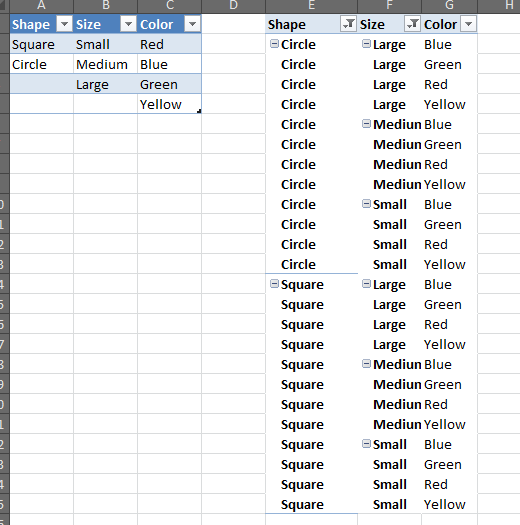Click the pivot Color header label

click(440, 24)
